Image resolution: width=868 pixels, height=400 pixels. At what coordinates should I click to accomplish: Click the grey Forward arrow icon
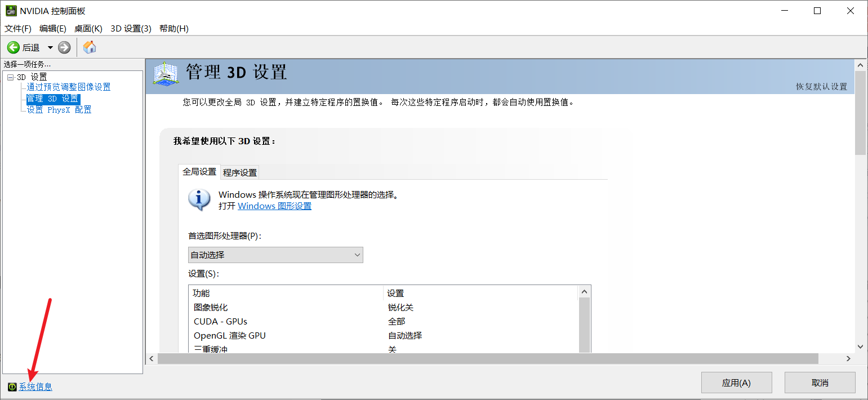(64, 47)
